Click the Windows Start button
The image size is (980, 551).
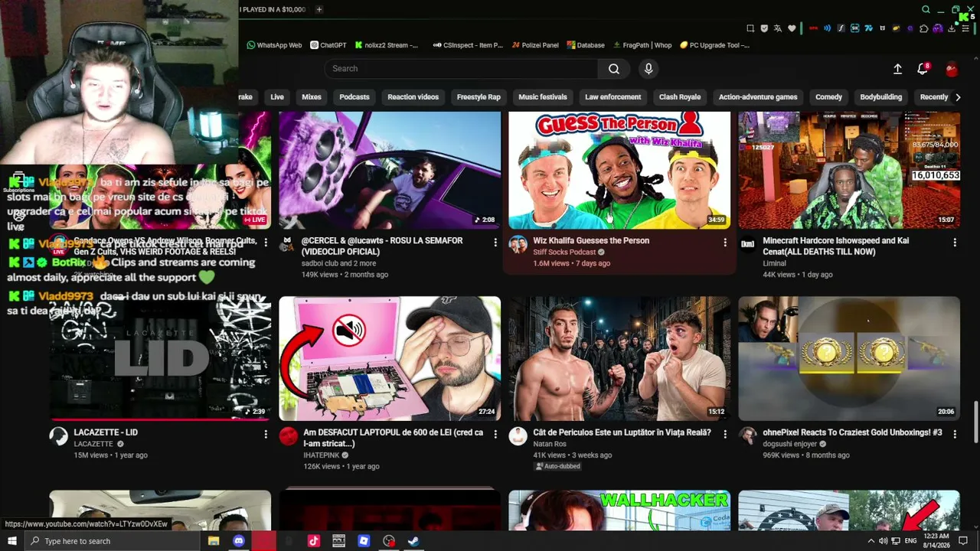click(x=12, y=541)
